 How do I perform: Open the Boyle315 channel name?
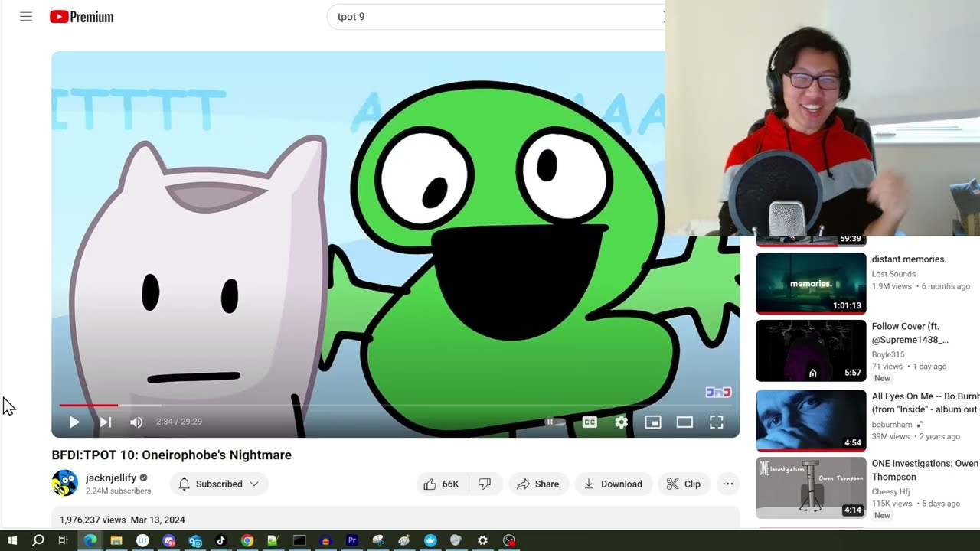coord(888,354)
